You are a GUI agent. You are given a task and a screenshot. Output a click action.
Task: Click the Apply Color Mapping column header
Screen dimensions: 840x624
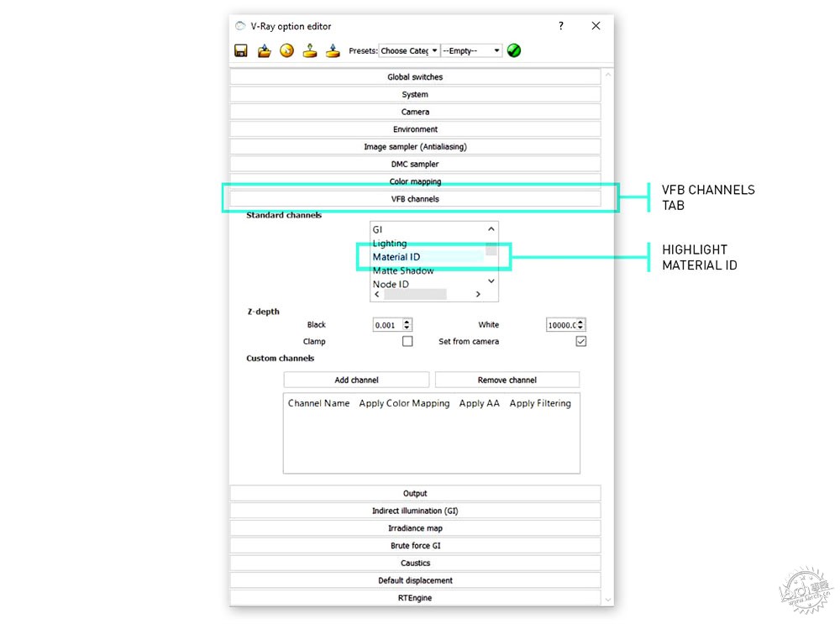(405, 403)
